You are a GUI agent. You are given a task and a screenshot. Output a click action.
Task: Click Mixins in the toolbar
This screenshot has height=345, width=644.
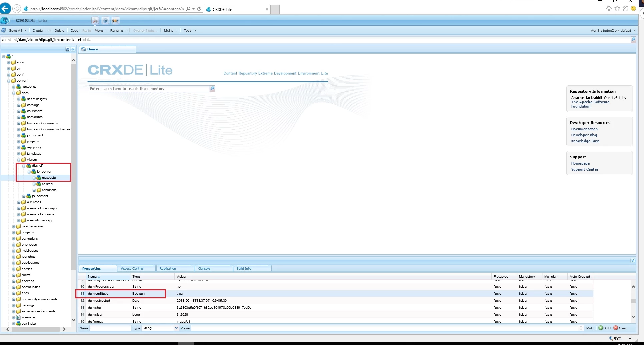pos(170,30)
